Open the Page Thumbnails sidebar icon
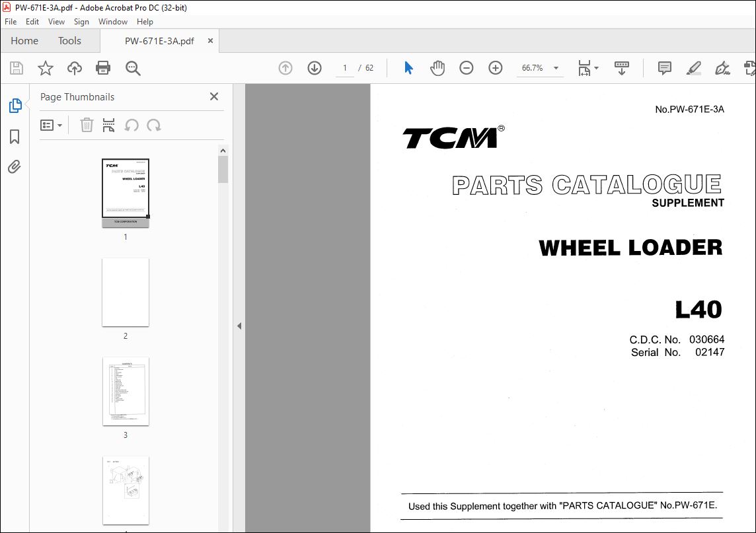This screenshot has height=533, width=756. pyautogui.click(x=15, y=106)
